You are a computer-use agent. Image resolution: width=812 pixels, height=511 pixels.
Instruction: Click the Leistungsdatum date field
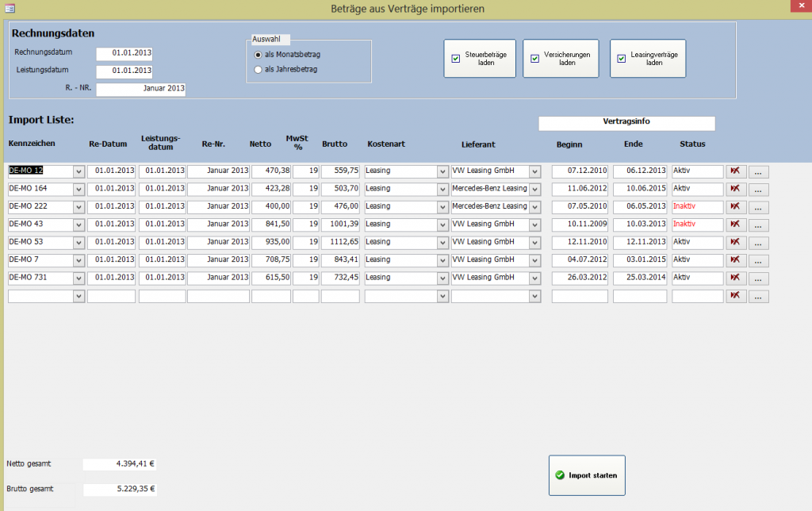tap(124, 71)
